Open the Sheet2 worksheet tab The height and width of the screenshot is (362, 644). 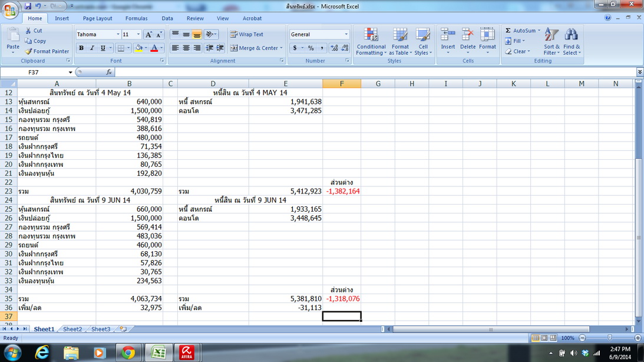coord(72,329)
